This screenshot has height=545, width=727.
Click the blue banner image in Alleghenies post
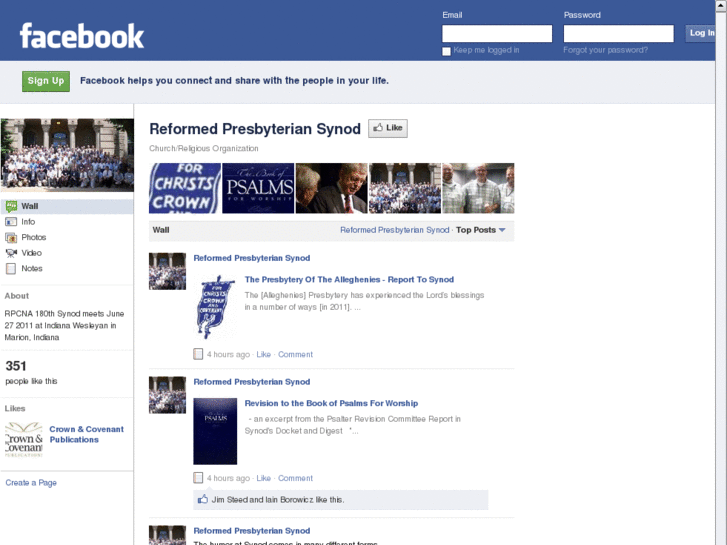(215, 307)
